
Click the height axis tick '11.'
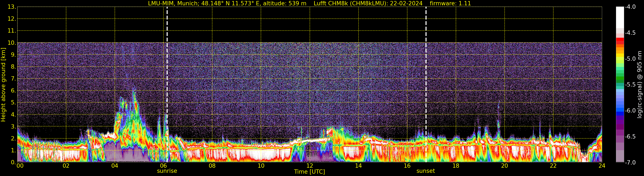12,31
